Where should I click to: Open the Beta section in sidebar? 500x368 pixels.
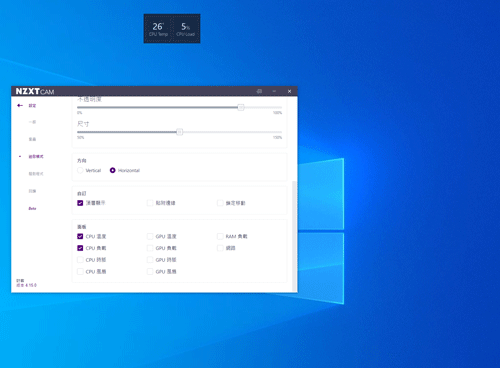click(x=32, y=209)
